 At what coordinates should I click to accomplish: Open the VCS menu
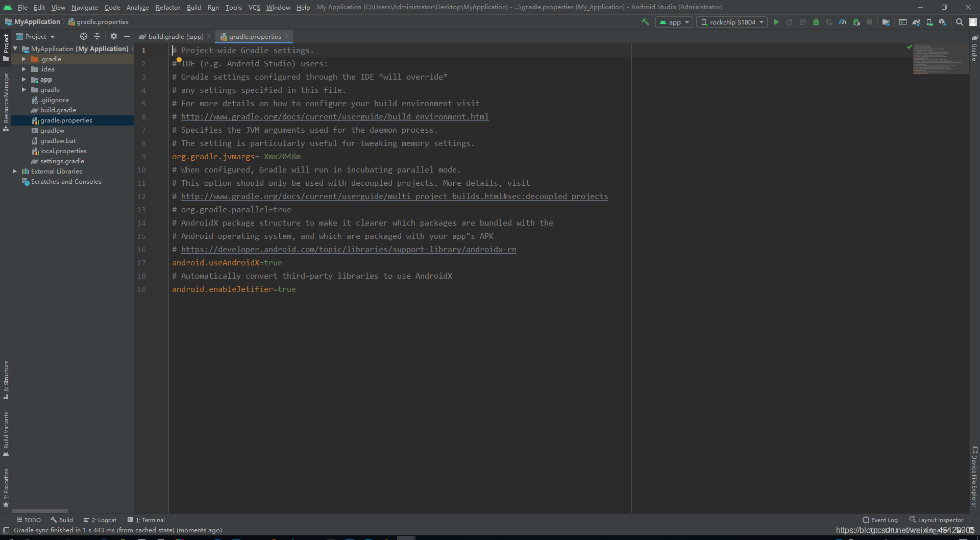point(254,7)
